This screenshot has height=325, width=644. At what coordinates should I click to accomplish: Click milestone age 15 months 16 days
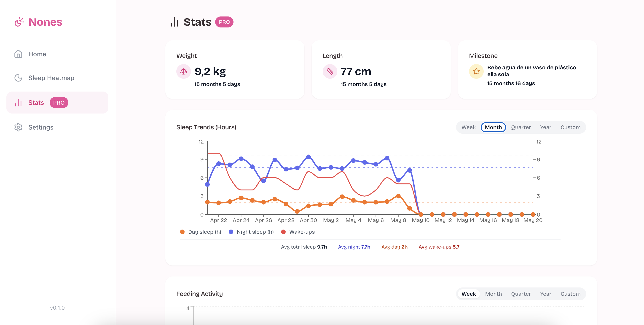[511, 83]
